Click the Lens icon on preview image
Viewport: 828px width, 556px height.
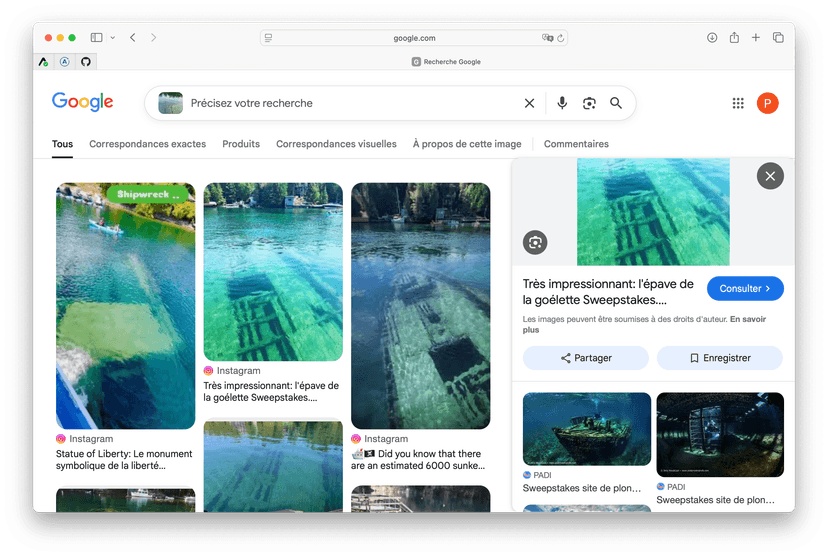coord(535,242)
